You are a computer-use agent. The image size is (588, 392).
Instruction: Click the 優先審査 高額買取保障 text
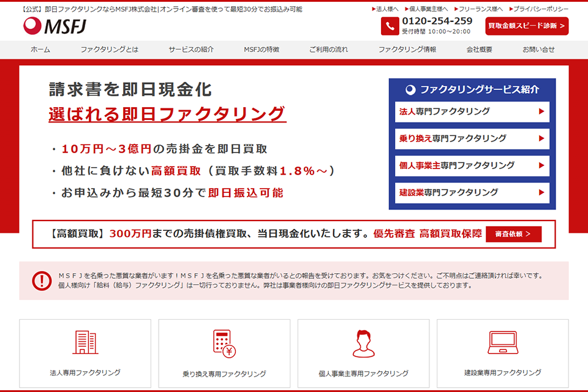tap(428, 234)
